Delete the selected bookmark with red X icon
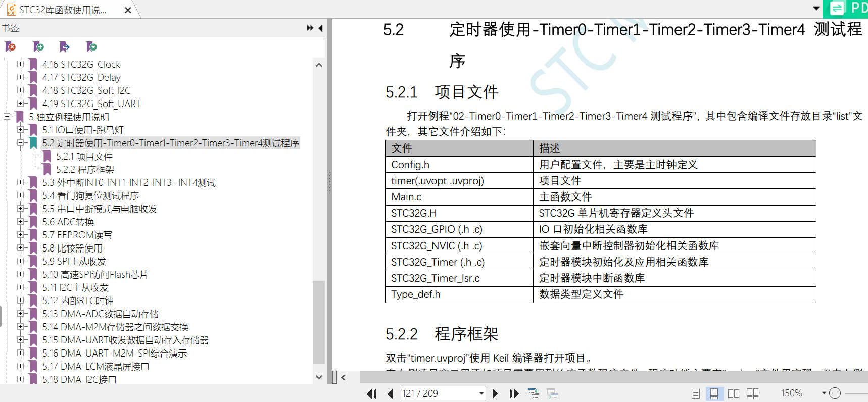 coord(11,47)
